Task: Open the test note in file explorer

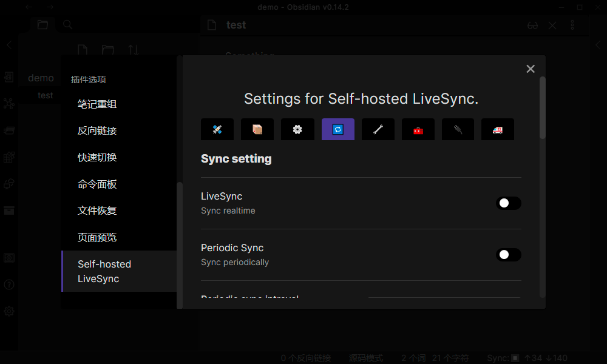Action: pos(46,95)
